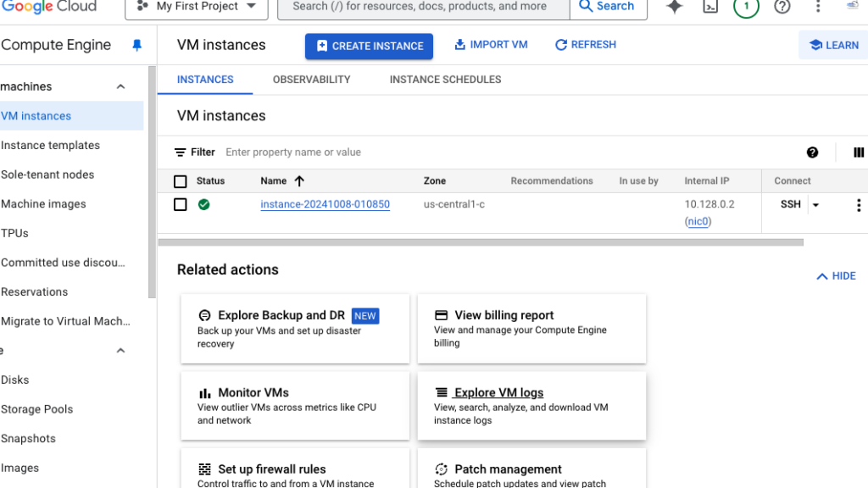
Task: Click the Explore VM logs list icon
Action: point(441,392)
